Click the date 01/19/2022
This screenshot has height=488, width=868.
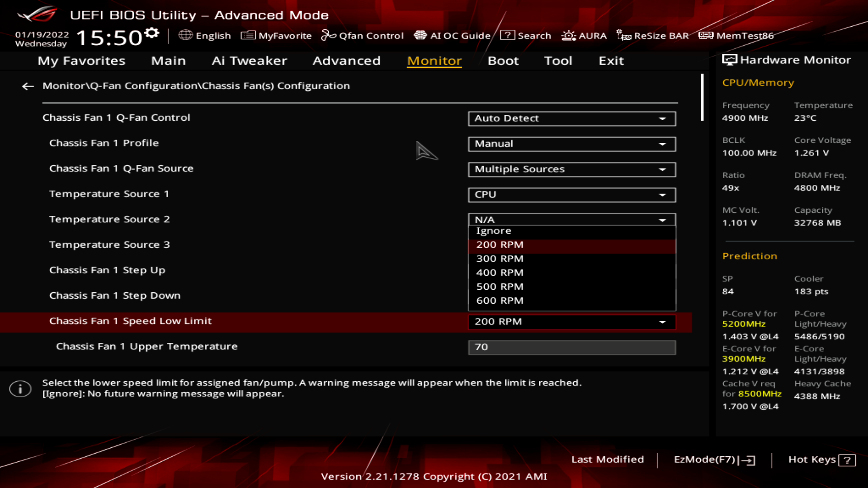click(x=42, y=34)
